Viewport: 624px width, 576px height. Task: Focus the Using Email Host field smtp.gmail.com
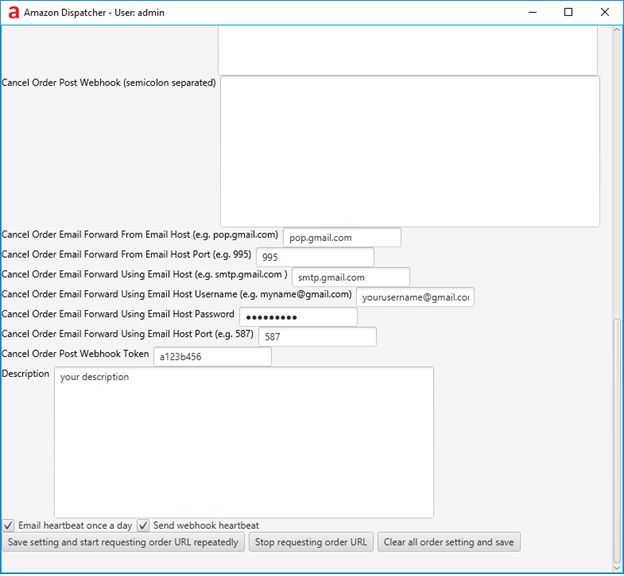point(351,277)
